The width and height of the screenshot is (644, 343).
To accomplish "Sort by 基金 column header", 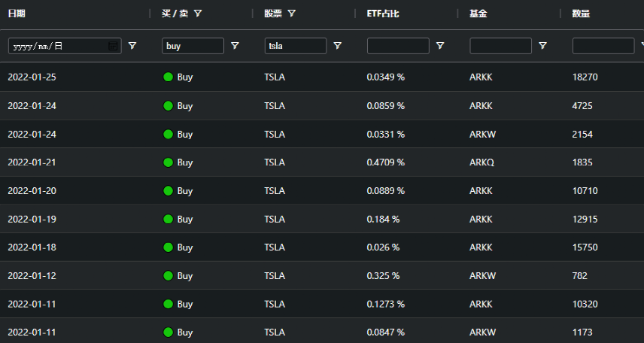I will [478, 14].
